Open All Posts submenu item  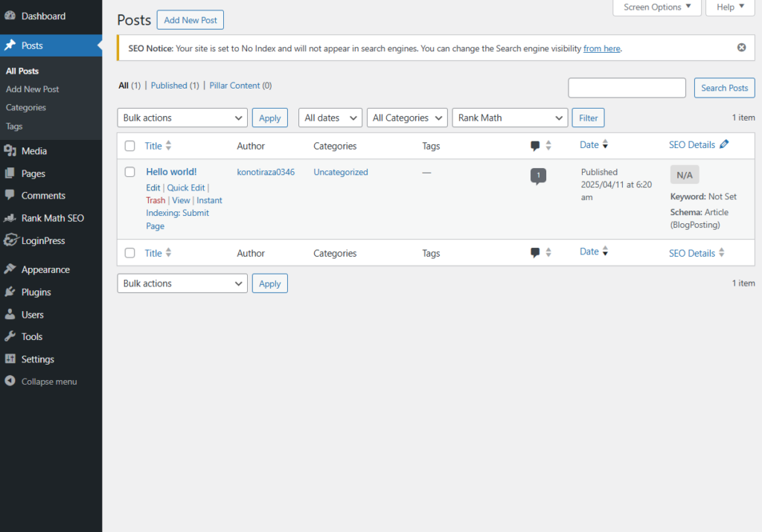point(22,71)
